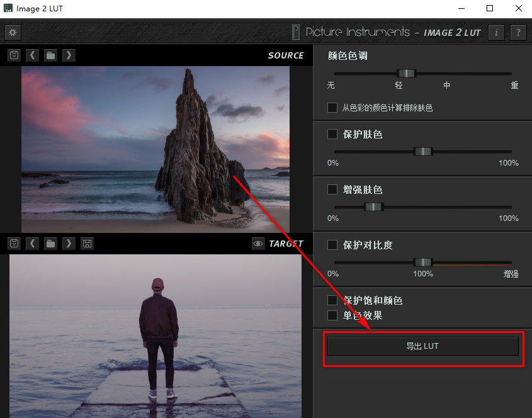Viewport: 532px width, 418px height.
Task: Click the 颜色色调 slider handle
Action: [x=406, y=73]
